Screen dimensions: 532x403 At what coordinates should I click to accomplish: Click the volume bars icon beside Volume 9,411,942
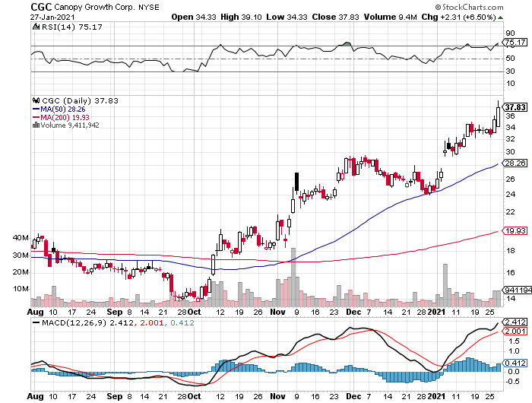coord(36,125)
